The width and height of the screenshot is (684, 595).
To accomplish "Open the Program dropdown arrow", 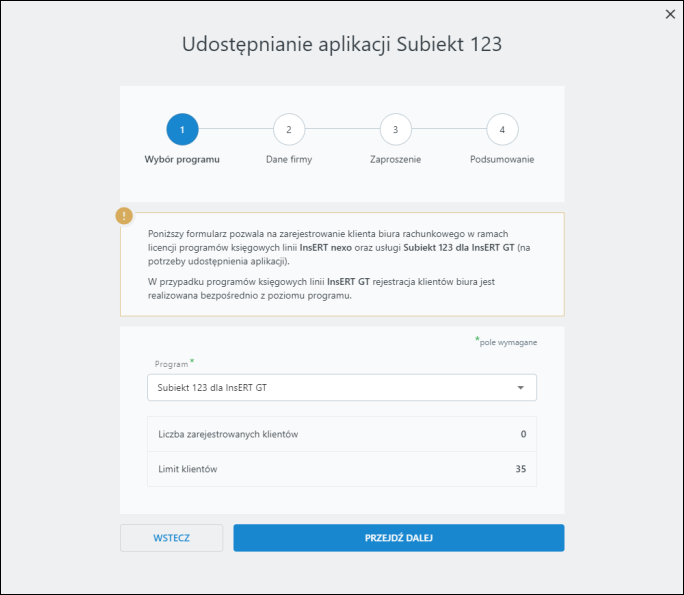I will tap(520, 387).
